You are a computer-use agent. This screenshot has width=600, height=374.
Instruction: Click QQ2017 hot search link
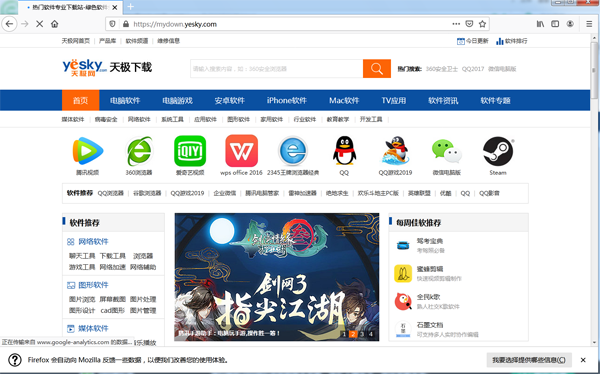click(x=473, y=69)
